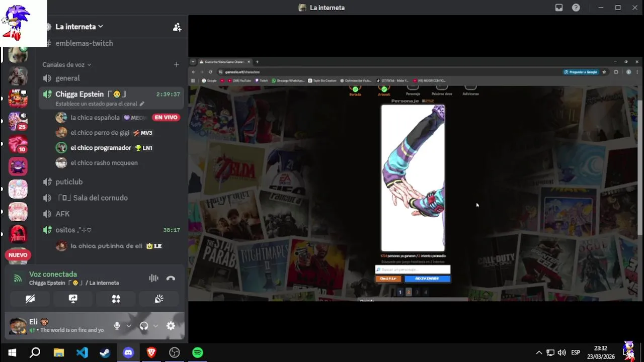Image resolution: width=644 pixels, height=362 pixels.
Task: Select the Personaje hint step
Action: [x=413, y=90]
